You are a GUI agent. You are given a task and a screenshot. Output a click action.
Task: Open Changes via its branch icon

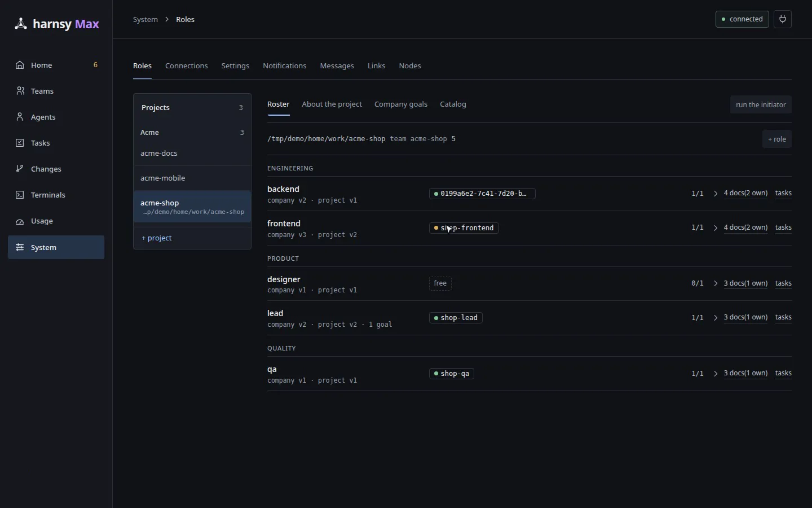coord(20,169)
